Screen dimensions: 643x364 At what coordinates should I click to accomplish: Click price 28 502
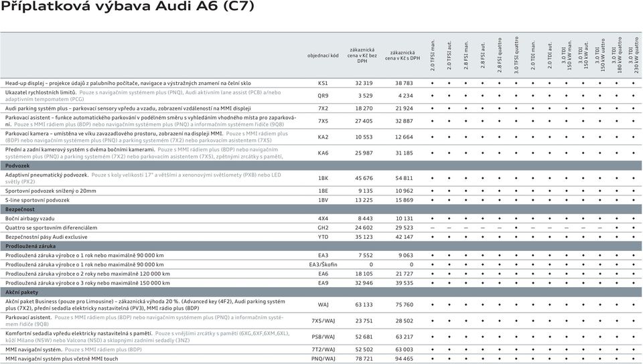[404, 321]
